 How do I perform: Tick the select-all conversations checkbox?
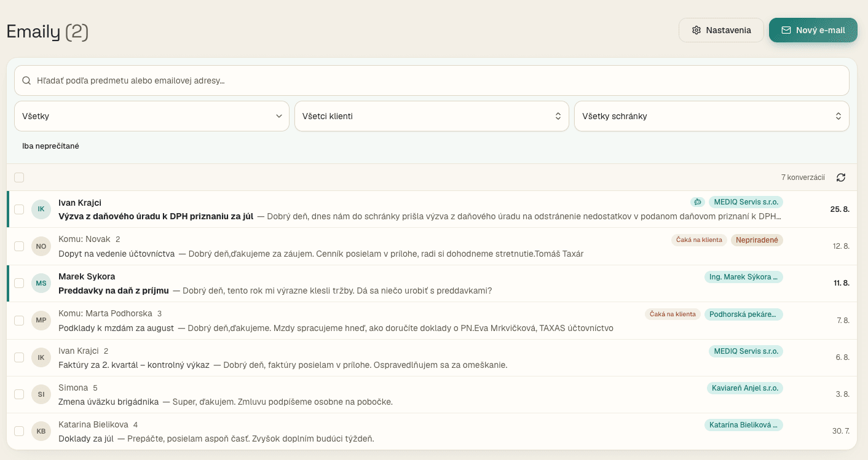coord(19,177)
